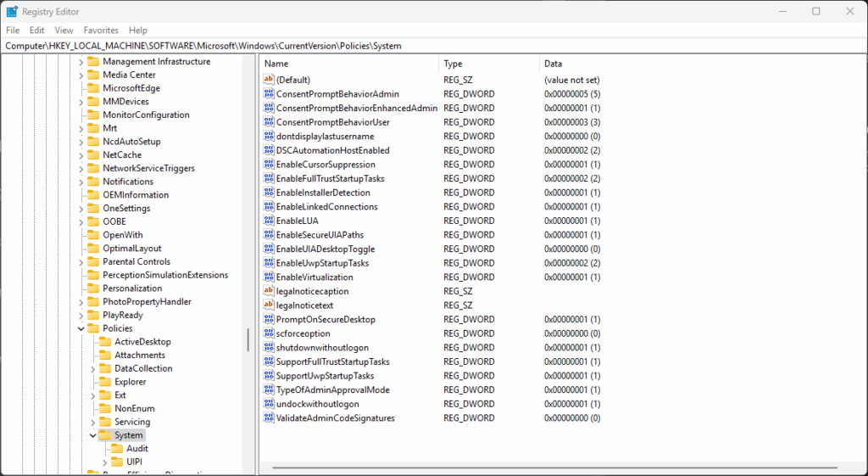Image resolution: width=868 pixels, height=476 pixels.
Task: Select the EnableCursorSuppression value name
Action: click(325, 165)
